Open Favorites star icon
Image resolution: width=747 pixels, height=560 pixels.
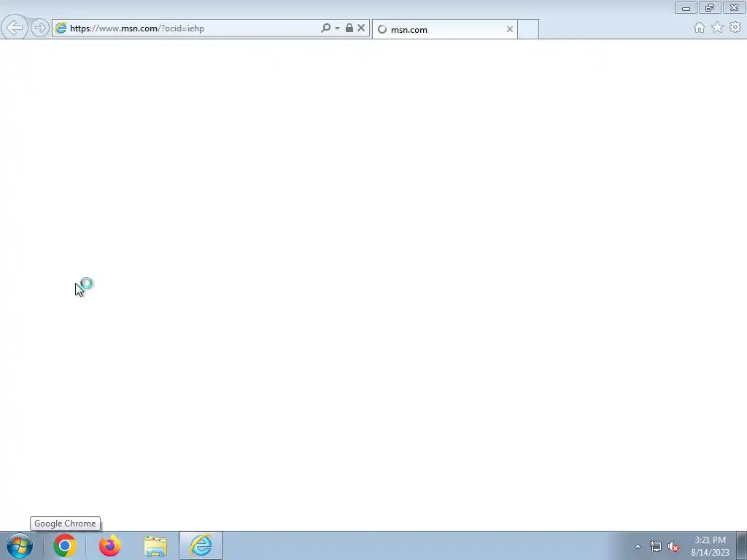click(718, 28)
